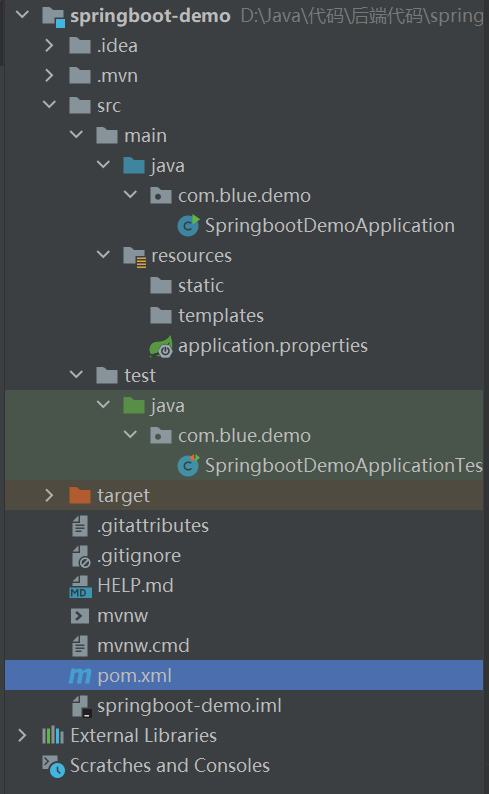This screenshot has height=794, width=489.
Task: Collapse com.blue.demo package under test
Action: point(130,434)
